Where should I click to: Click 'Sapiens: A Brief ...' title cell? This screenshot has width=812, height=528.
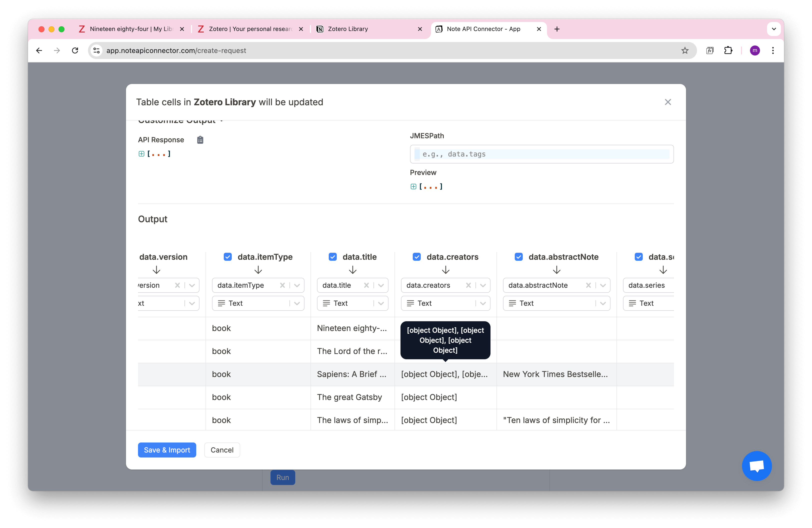tap(352, 374)
